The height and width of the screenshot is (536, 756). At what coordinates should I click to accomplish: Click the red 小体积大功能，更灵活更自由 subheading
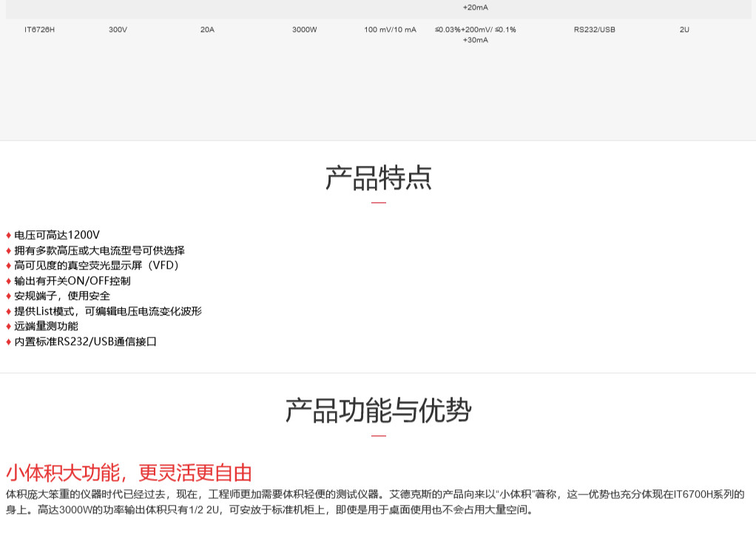pyautogui.click(x=129, y=472)
